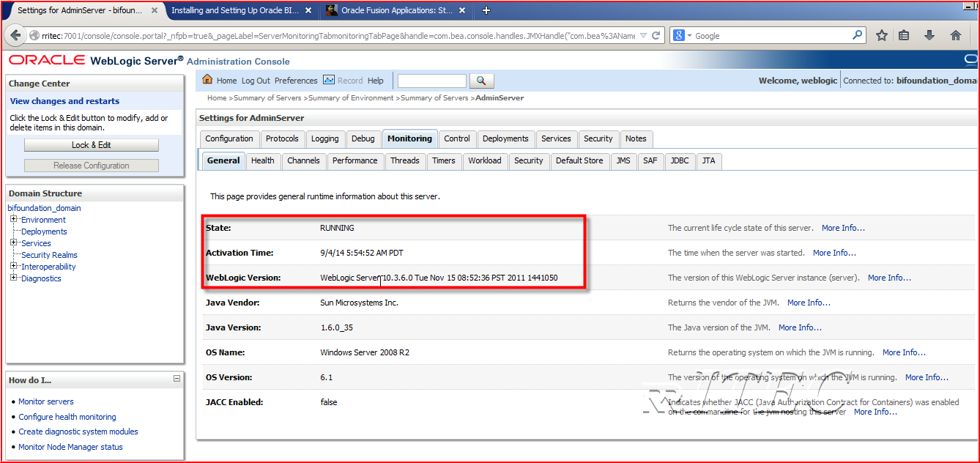Open Configure health monitoring help link
The width and height of the screenshot is (980, 463).
pos(67,417)
